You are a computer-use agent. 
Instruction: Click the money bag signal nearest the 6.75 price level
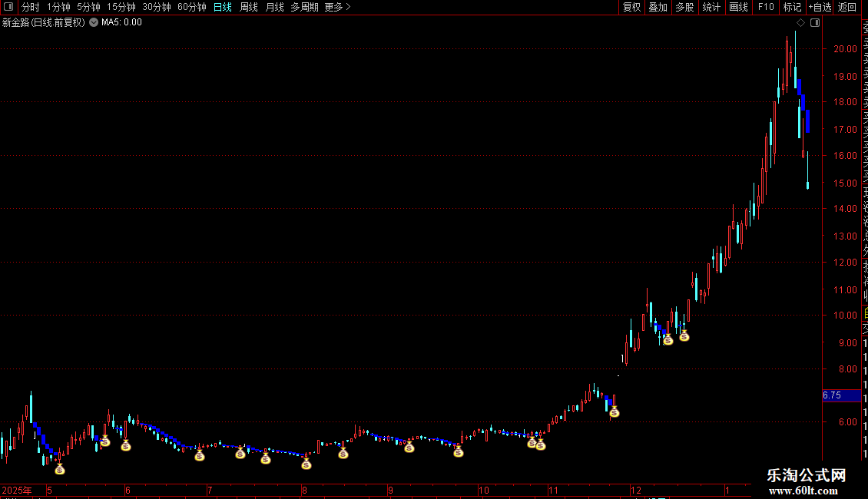pos(614,411)
